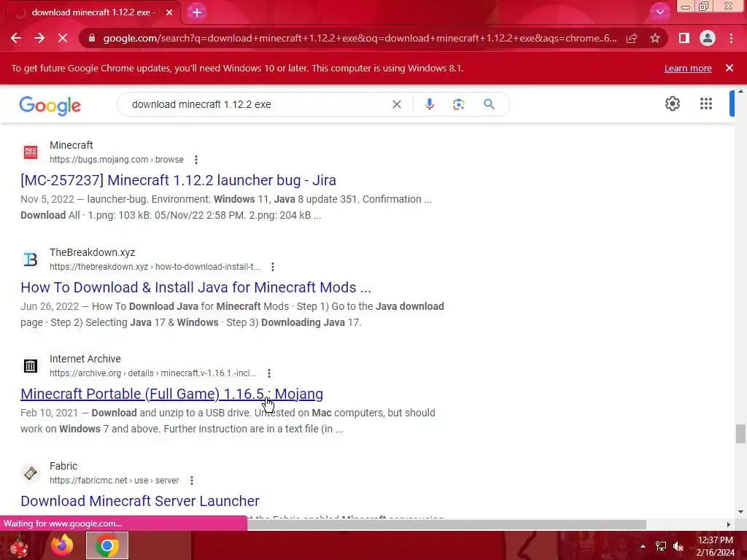Screen dimensions: 747x560
Task: Open muted volume tray icon
Action: (x=678, y=546)
